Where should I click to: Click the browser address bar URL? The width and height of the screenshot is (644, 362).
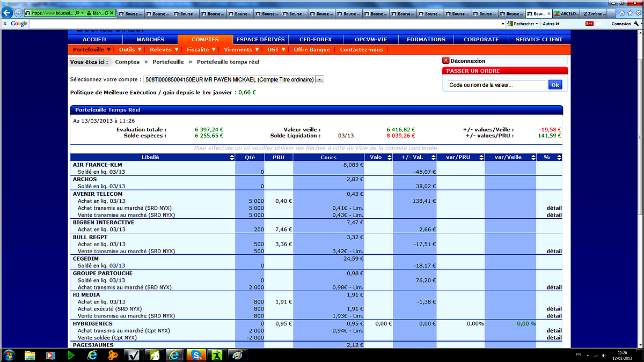click(x=52, y=13)
